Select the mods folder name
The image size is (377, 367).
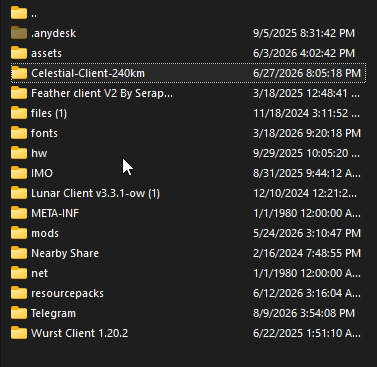tap(45, 233)
